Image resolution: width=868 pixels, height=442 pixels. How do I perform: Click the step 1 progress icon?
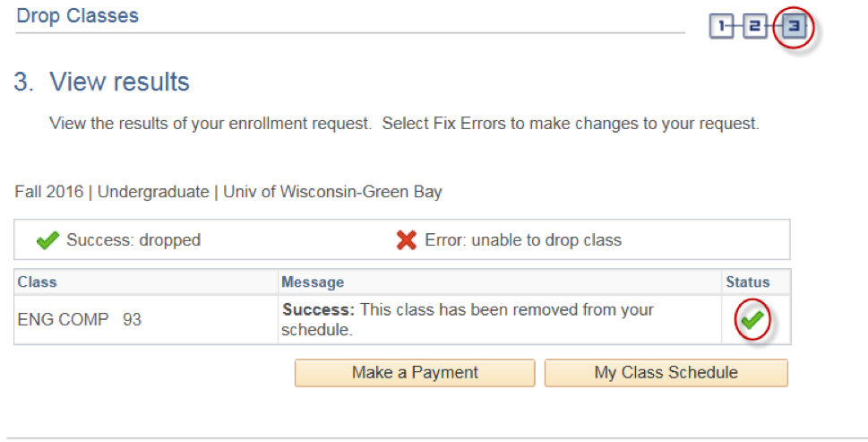coord(721,26)
